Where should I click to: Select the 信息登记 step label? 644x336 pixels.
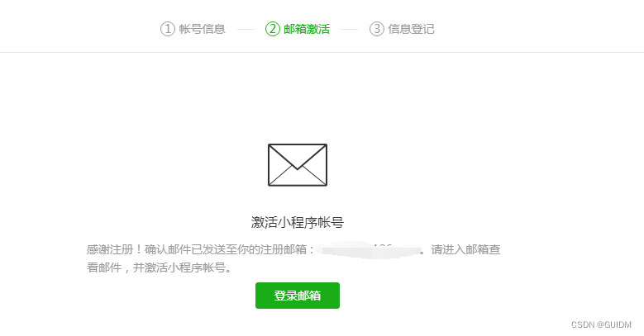click(411, 29)
